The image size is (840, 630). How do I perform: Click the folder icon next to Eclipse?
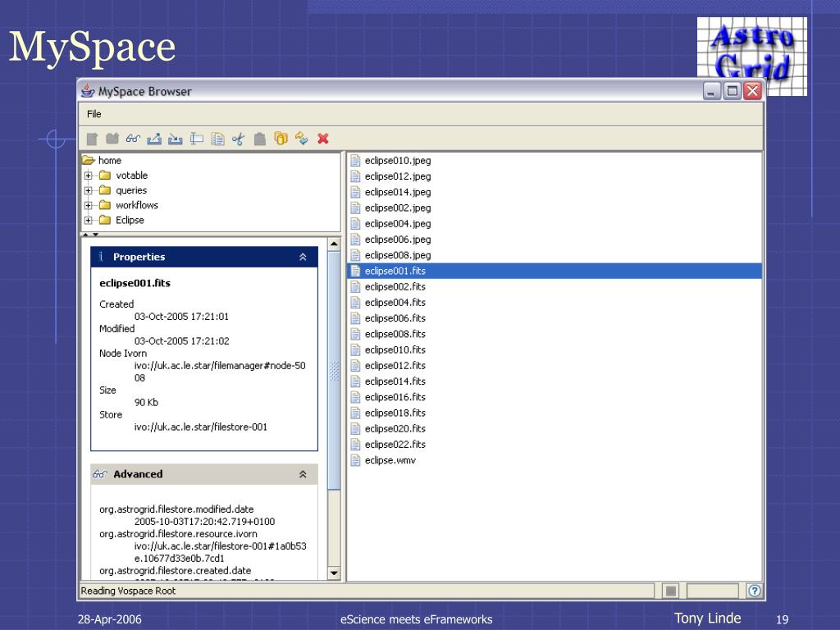coord(105,220)
